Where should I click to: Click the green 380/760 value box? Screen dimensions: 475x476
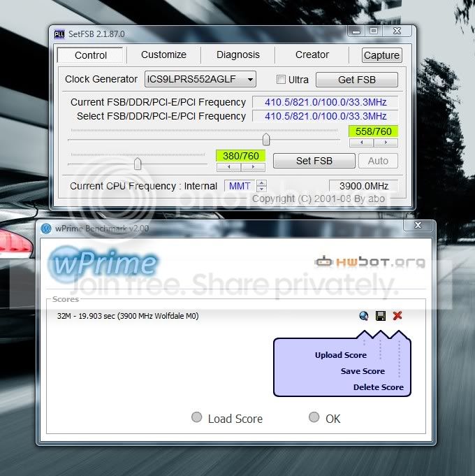(240, 156)
